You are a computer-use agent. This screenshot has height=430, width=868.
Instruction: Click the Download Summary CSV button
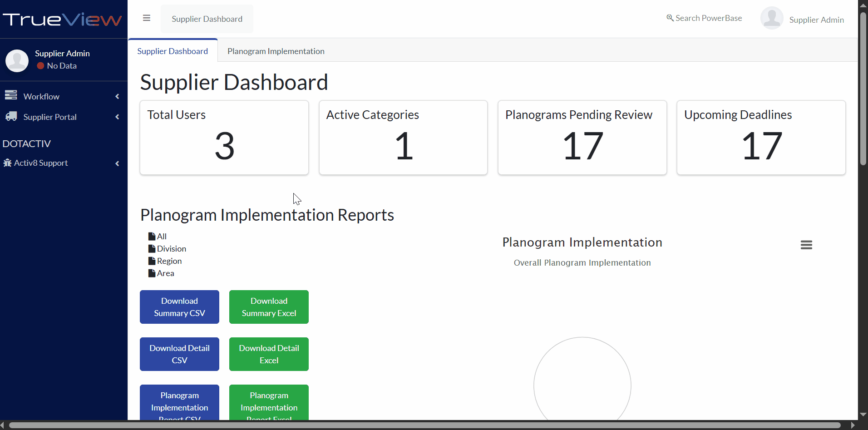pos(179,307)
